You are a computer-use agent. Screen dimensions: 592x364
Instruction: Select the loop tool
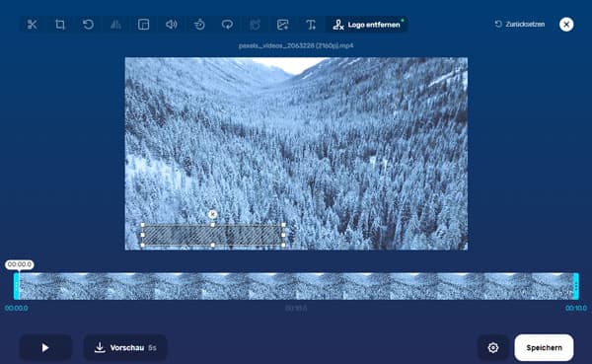coord(227,25)
